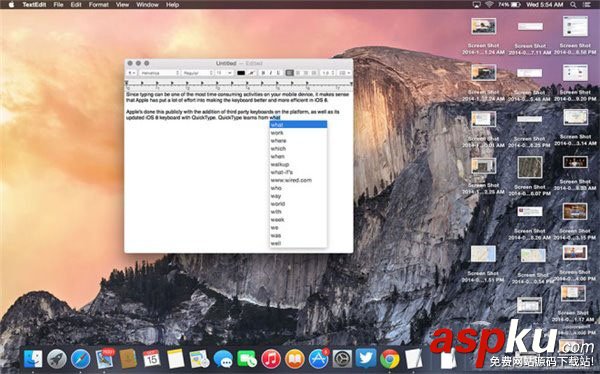Viewport: 600px width, 374px height.
Task: Pick 'week' from the completion list
Action: (298, 220)
